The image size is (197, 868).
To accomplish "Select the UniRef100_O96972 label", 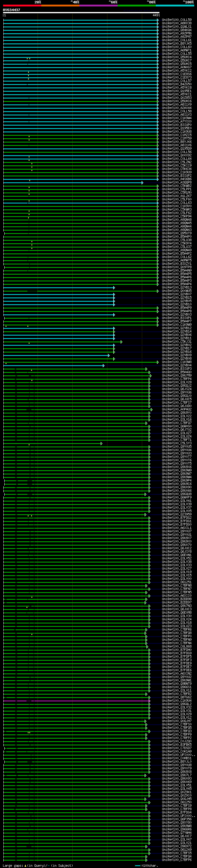I will click(177, 846).
